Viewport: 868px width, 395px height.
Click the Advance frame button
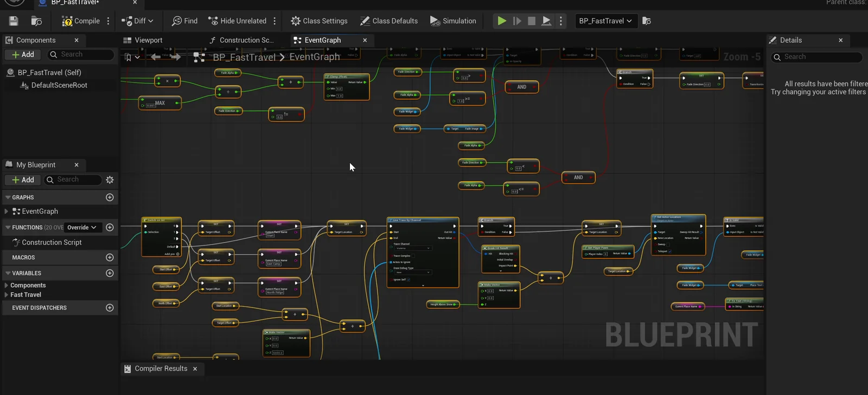[517, 21]
